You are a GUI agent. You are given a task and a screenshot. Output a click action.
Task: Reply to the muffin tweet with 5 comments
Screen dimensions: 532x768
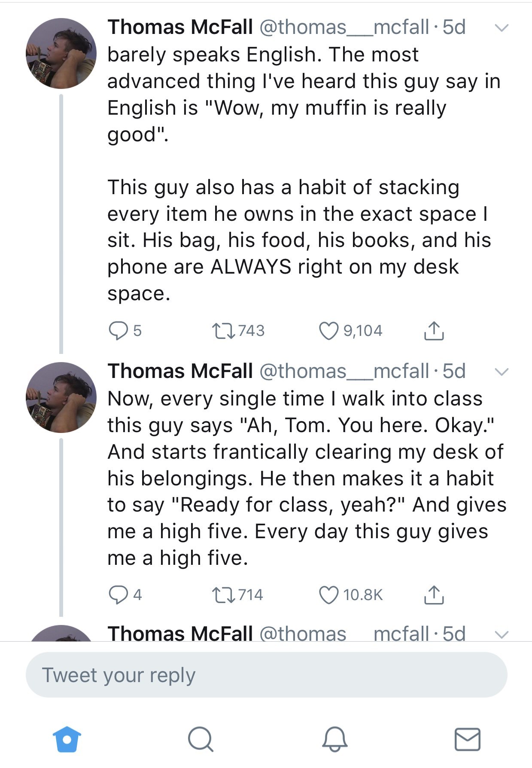[x=118, y=331]
